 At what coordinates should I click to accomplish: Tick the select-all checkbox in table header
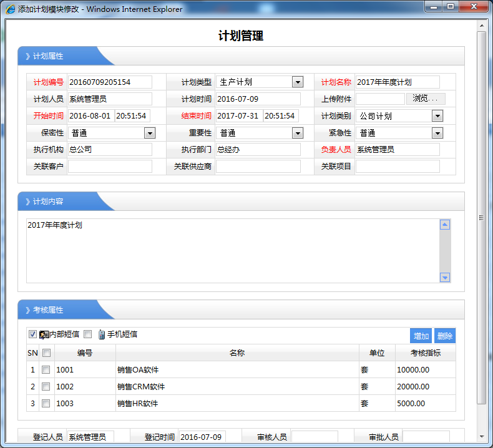pyautogui.click(x=46, y=353)
